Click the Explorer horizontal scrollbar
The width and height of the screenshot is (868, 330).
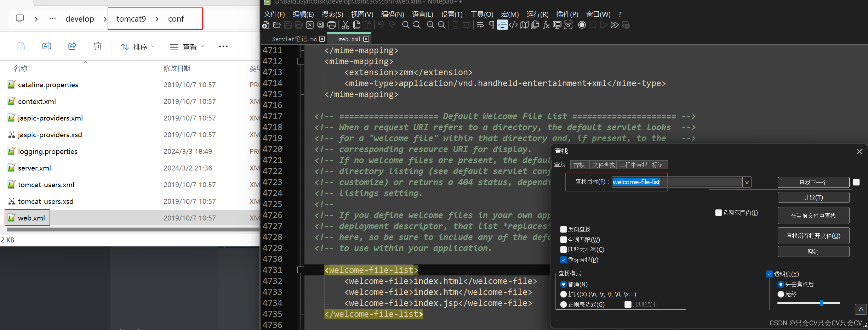tap(134, 229)
